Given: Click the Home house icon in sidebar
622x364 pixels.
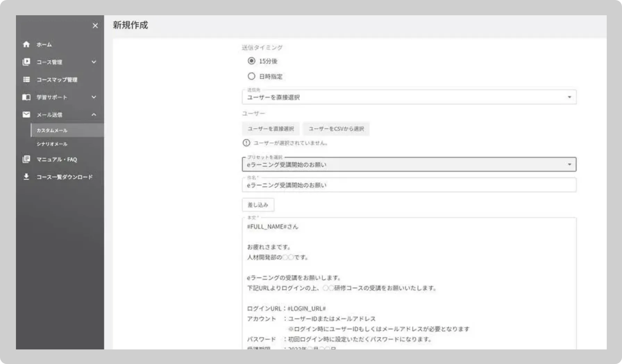Looking at the screenshot, I should pos(26,44).
